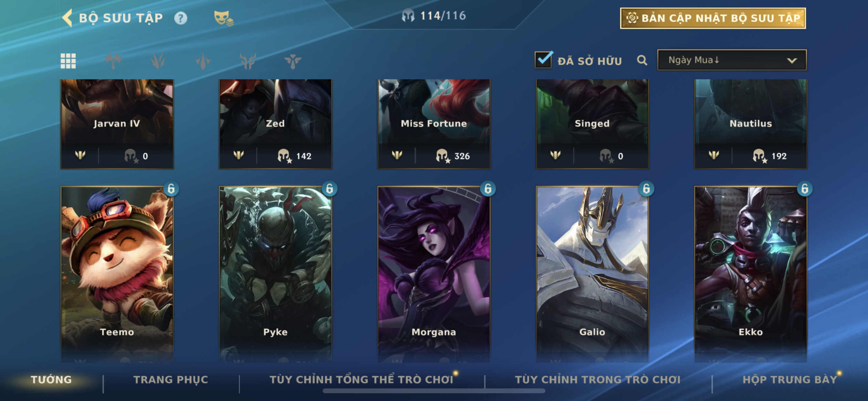Viewport: 868px width, 401px height.
Task: Expand sort options via the dropdown chevron
Action: click(792, 61)
